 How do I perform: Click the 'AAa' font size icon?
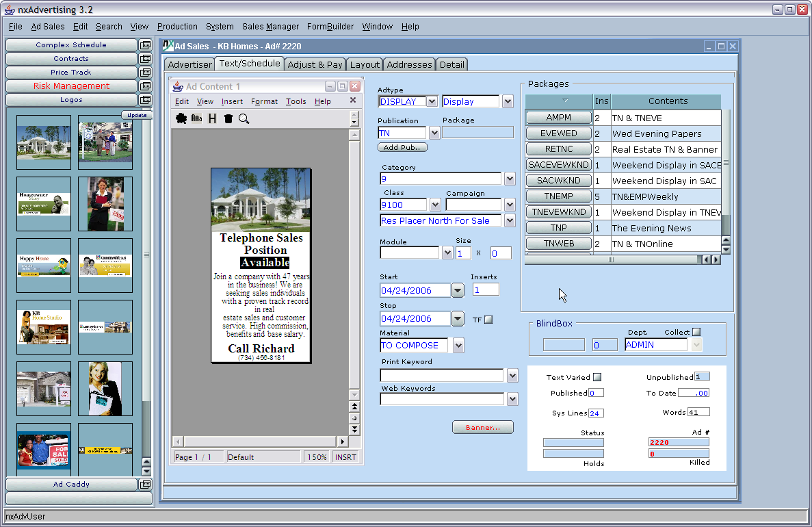point(197,118)
